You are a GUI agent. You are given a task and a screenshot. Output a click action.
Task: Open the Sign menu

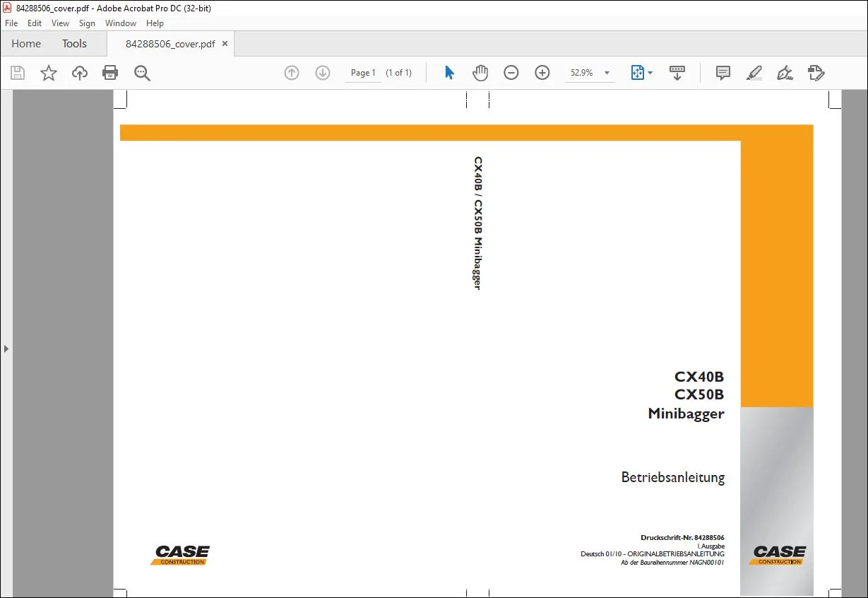[x=87, y=23]
